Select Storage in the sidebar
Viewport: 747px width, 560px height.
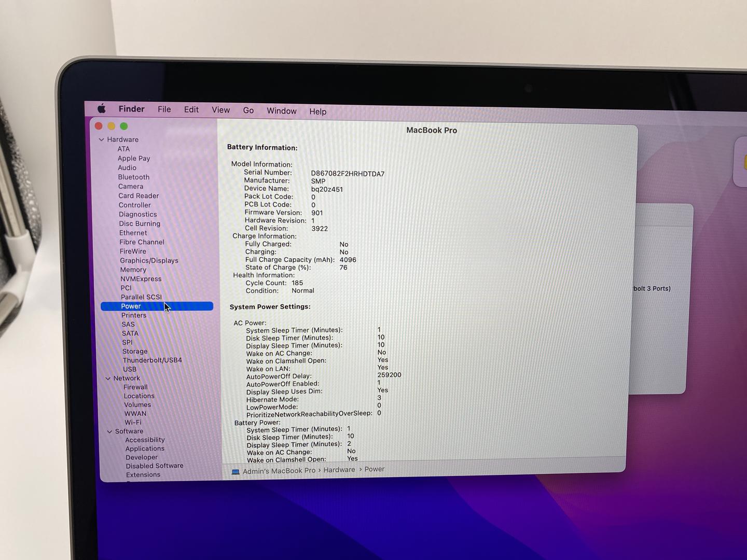coord(135,352)
